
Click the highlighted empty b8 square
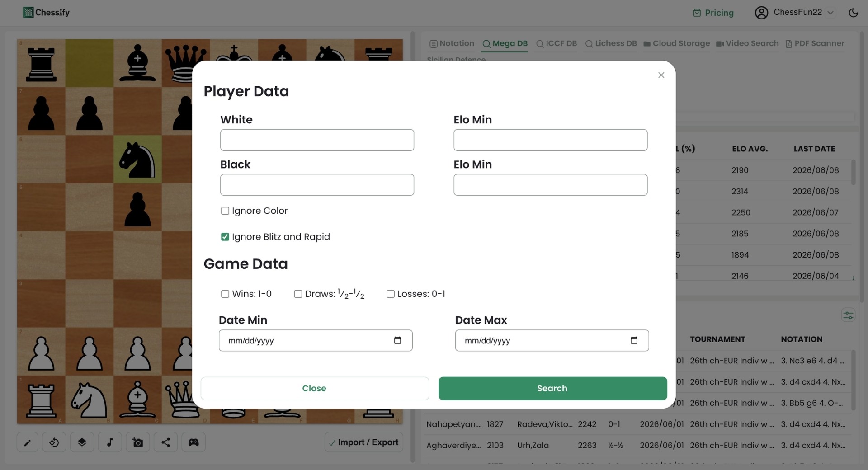[89, 63]
